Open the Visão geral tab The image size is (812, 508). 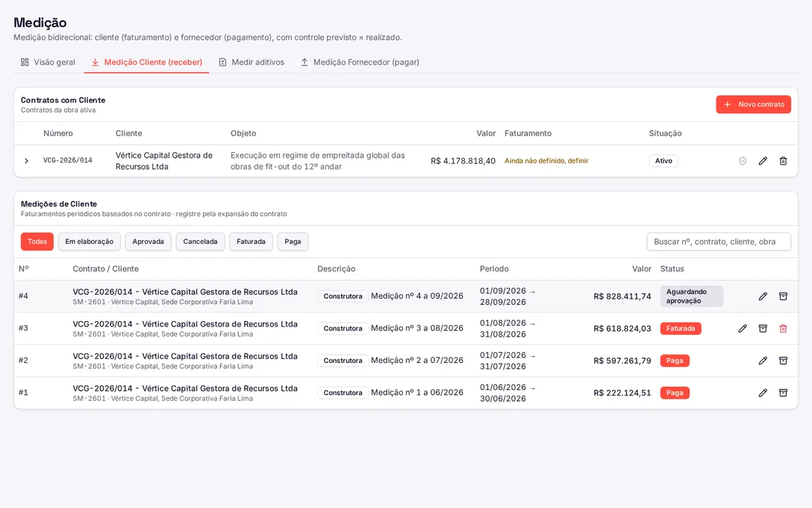click(47, 62)
